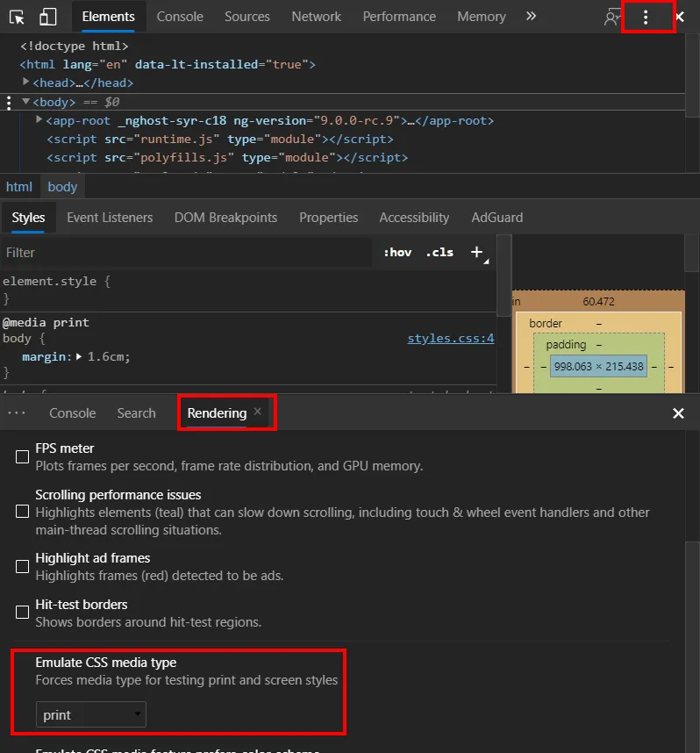The image size is (700, 753).
Task: Expand the app-root element node
Action: point(39,119)
